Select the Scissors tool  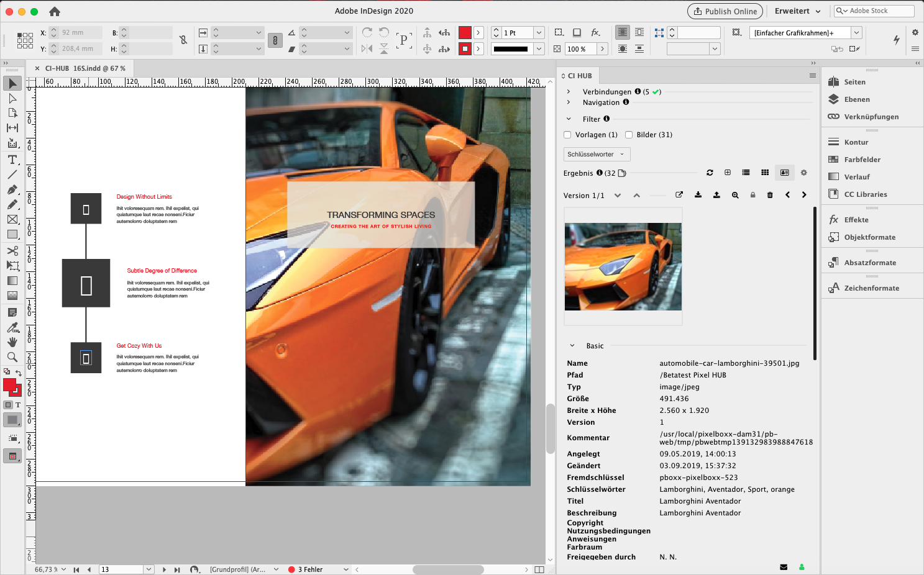pyautogui.click(x=12, y=251)
